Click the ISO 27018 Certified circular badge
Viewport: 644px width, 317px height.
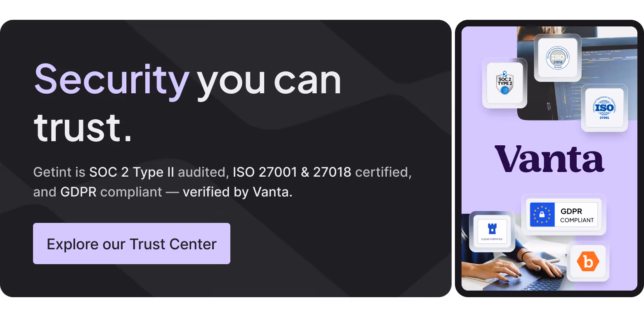(x=557, y=57)
